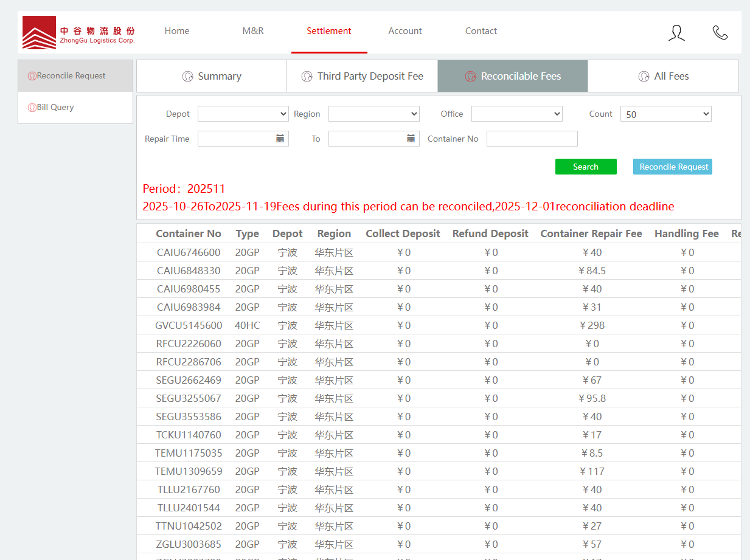The image size is (750, 560).
Task: Go to the Account menu
Action: (x=405, y=31)
